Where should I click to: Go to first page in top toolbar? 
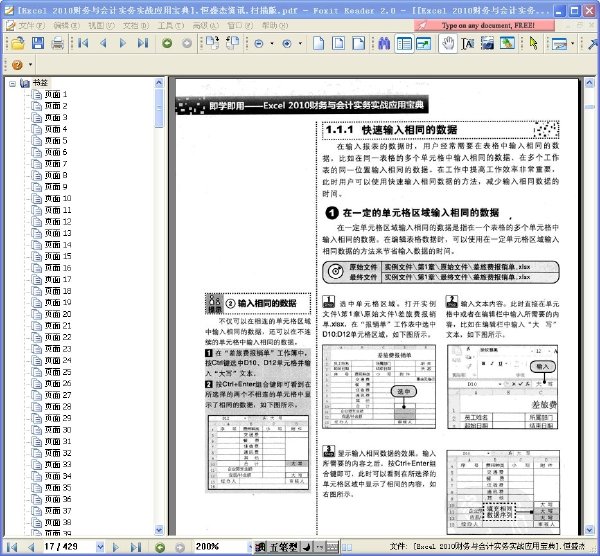(83, 43)
